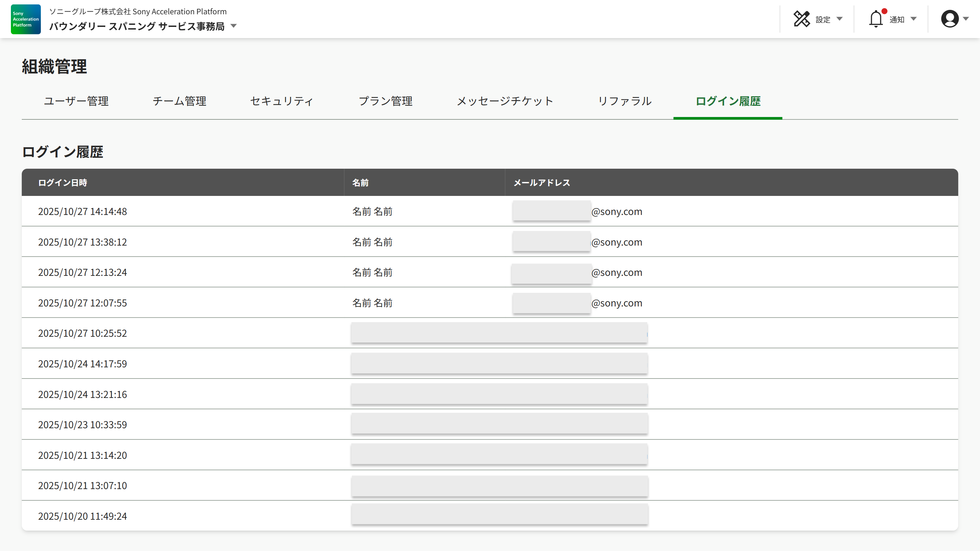980x551 pixels.
Task: Select the リファラル tab
Action: pyautogui.click(x=624, y=101)
